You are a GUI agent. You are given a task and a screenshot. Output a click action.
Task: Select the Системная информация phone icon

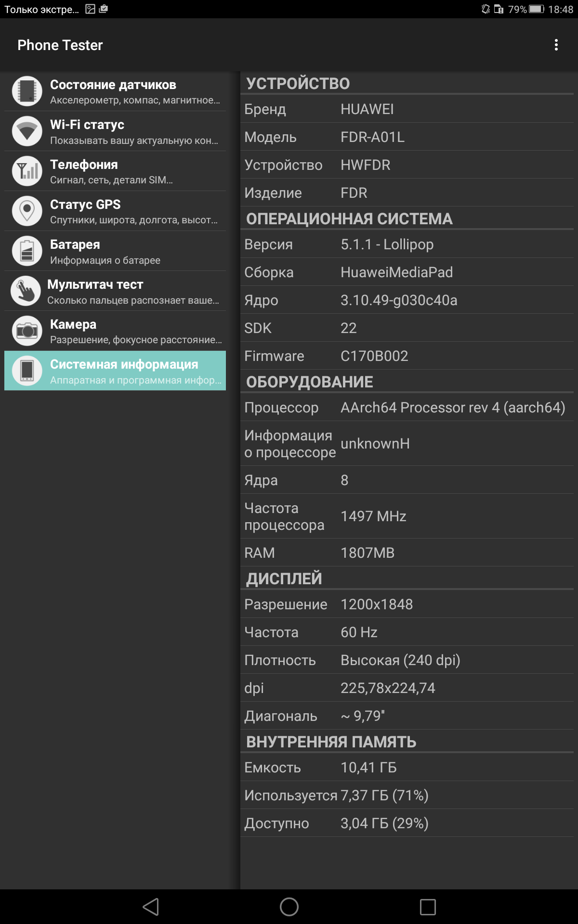(27, 371)
